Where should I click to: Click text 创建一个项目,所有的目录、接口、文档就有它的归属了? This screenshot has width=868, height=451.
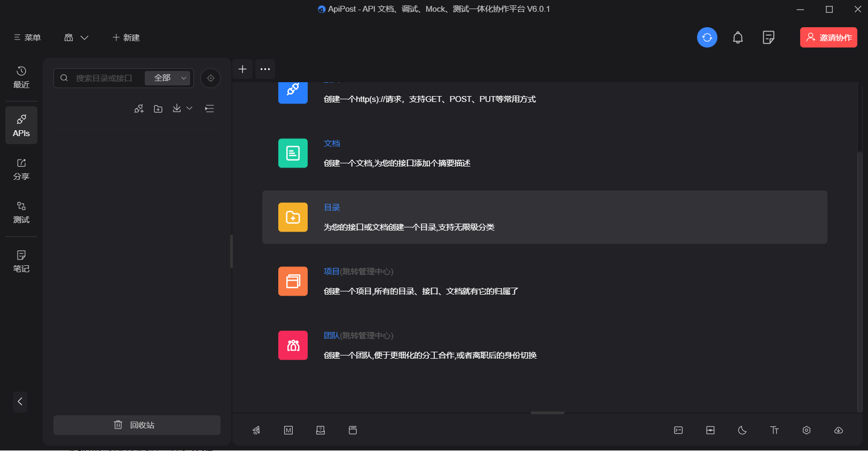[421, 291]
